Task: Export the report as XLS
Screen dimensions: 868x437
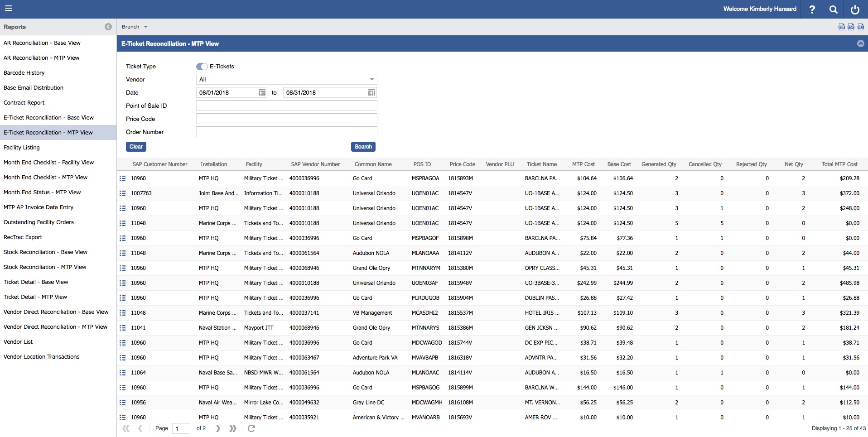Action: 860,27
